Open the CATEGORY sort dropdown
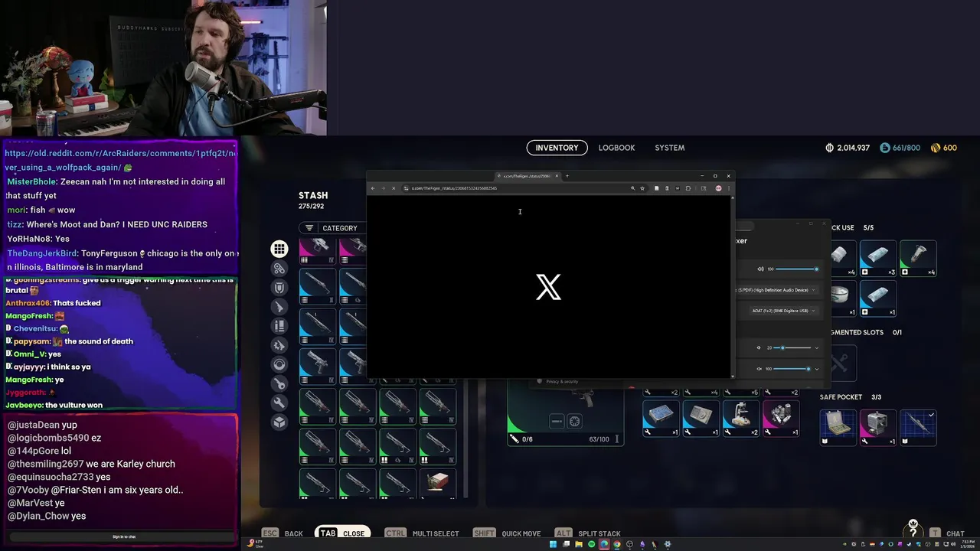The width and height of the screenshot is (980, 551). pos(332,228)
